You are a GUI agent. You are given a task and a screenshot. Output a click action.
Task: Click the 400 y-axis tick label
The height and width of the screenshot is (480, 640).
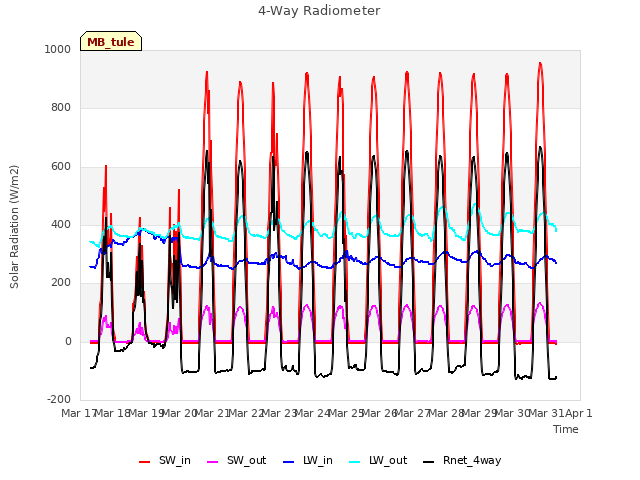61,224
